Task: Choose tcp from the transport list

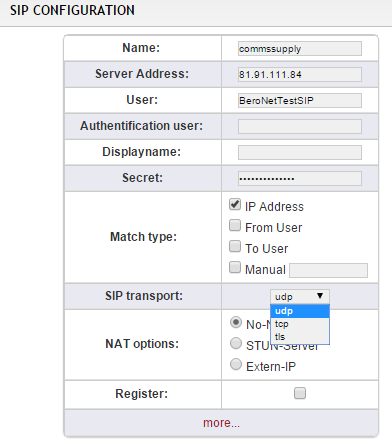Action: (300, 324)
